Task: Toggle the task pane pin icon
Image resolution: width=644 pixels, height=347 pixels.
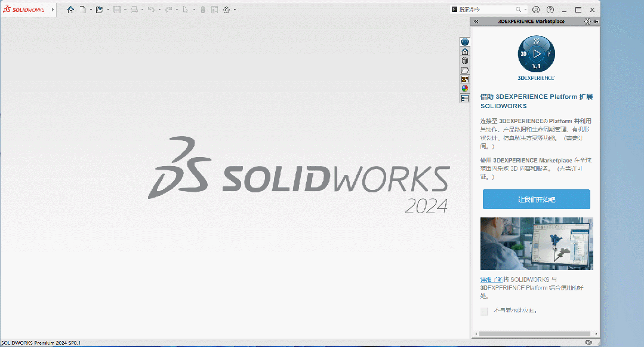Action: pyautogui.click(x=596, y=22)
